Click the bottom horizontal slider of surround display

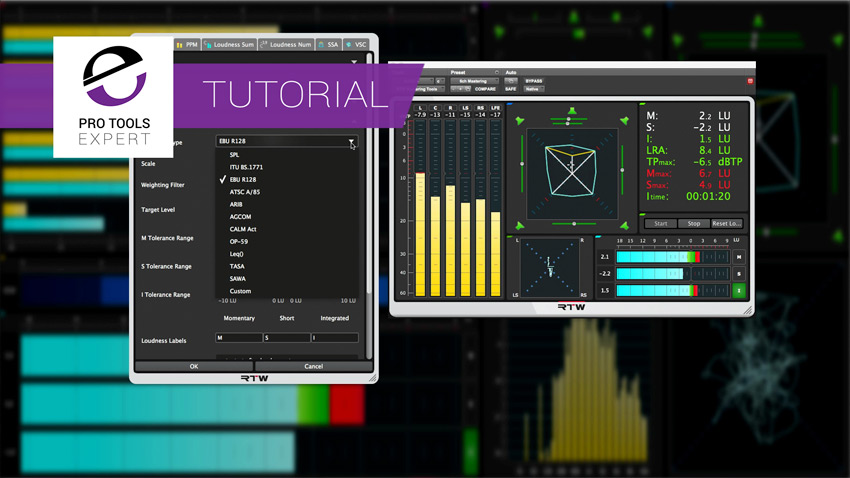point(574,223)
